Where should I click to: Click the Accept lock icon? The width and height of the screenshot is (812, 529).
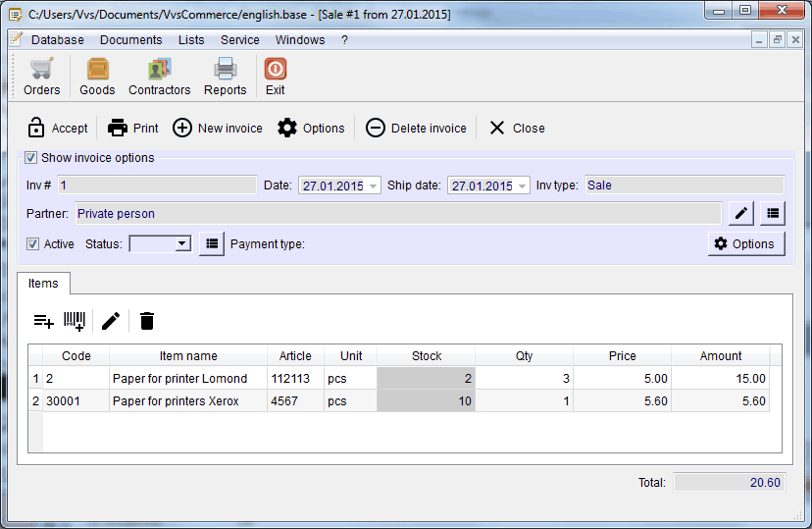click(35, 128)
